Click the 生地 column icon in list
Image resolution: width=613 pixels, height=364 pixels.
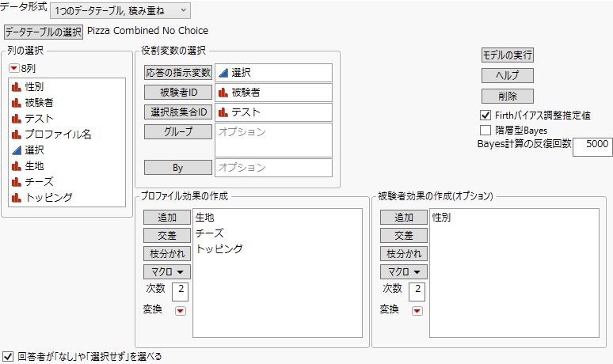[16, 165]
